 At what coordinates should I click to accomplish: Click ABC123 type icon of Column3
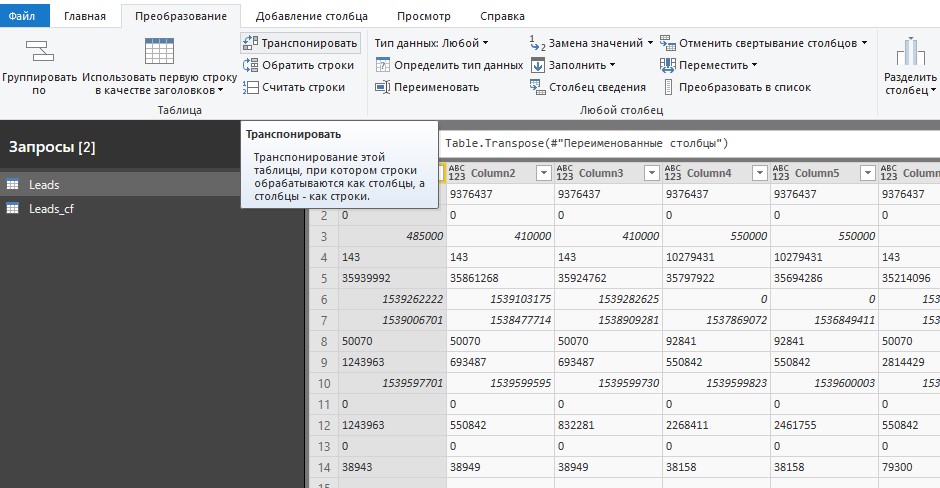click(x=565, y=173)
